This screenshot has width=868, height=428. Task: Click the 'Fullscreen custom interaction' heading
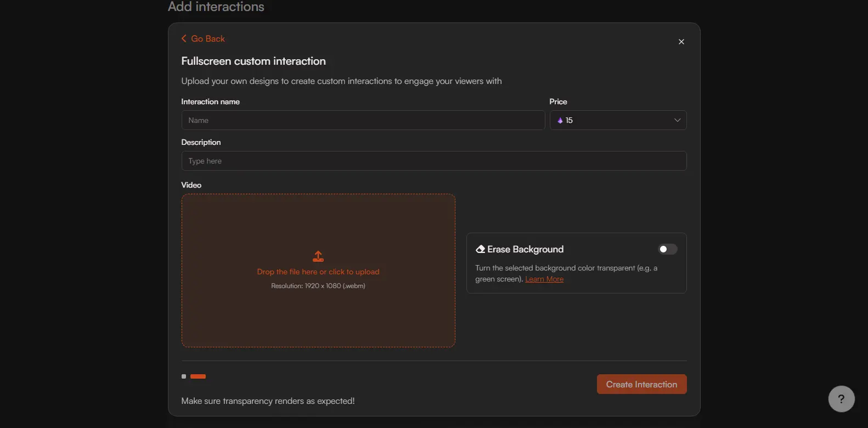click(253, 61)
